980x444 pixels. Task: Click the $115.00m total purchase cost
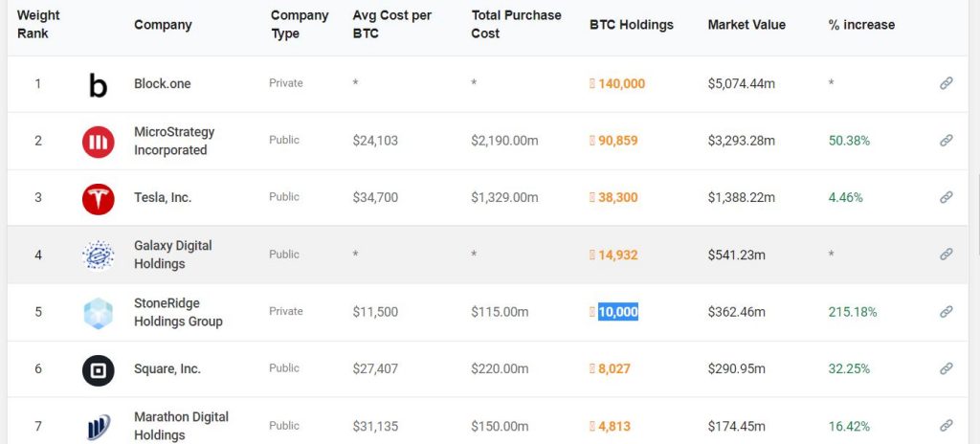coord(500,311)
